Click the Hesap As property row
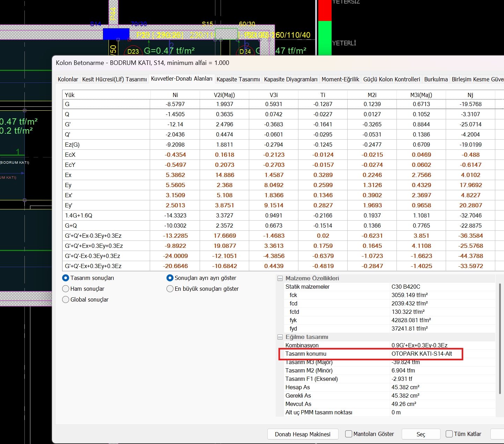The height and width of the screenshot is (444, 504). [390, 387]
